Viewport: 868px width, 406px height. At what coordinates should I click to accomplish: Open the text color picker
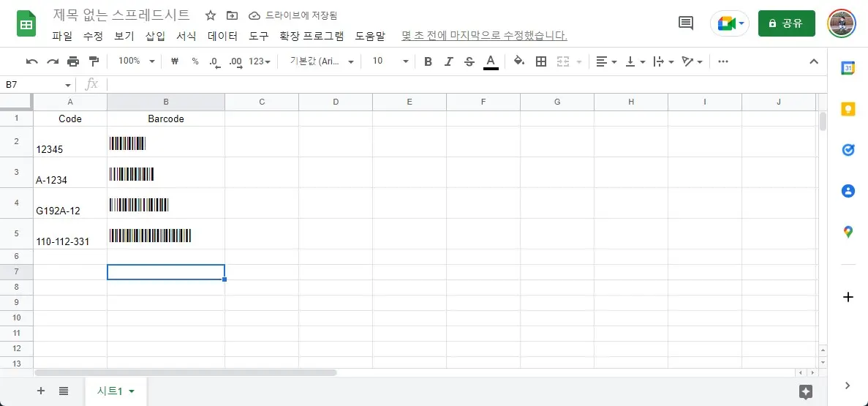pos(491,61)
